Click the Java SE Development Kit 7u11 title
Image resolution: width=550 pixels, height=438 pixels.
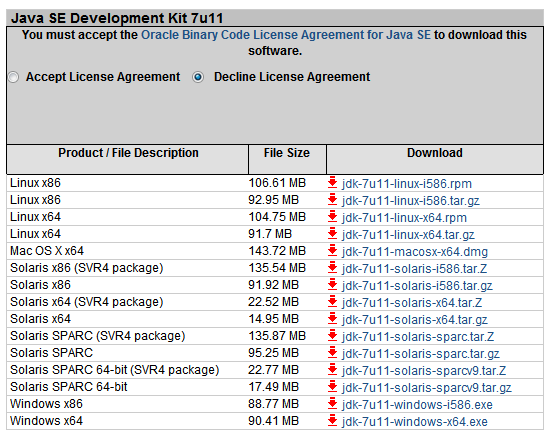tap(117, 18)
